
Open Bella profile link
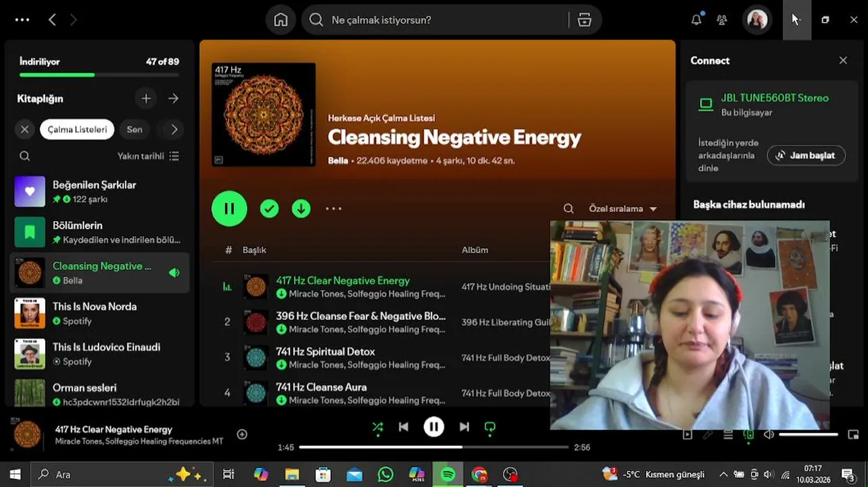pos(338,161)
